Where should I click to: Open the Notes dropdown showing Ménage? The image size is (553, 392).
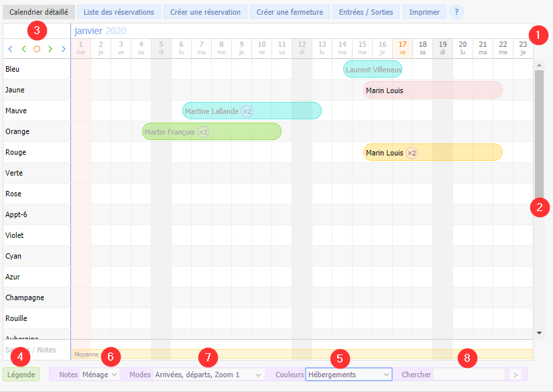tap(99, 375)
